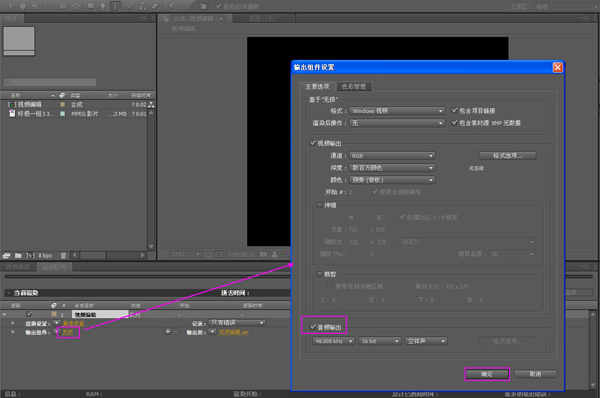Select the Brush tool
600x398 pixels.
point(131,6)
